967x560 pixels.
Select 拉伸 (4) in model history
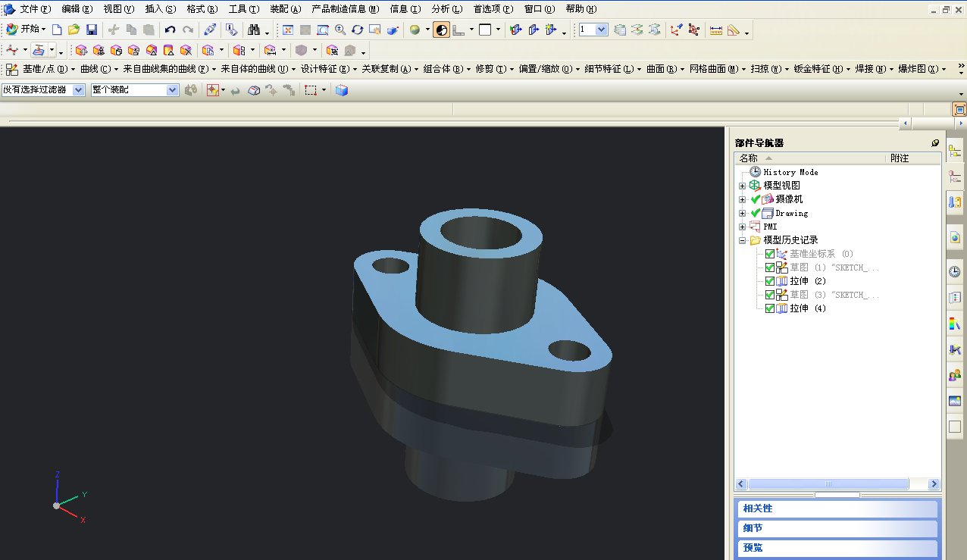pos(808,308)
